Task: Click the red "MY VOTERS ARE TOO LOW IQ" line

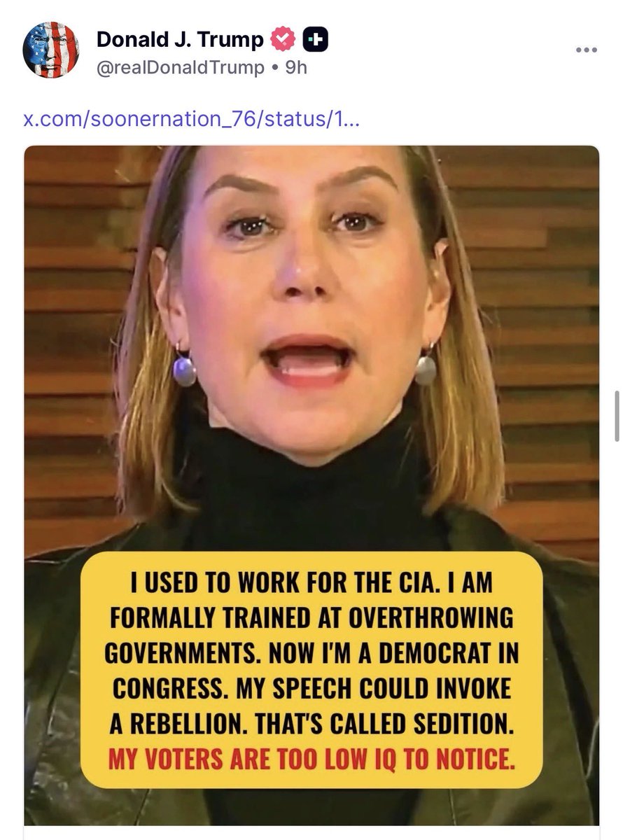Action: click(311, 759)
